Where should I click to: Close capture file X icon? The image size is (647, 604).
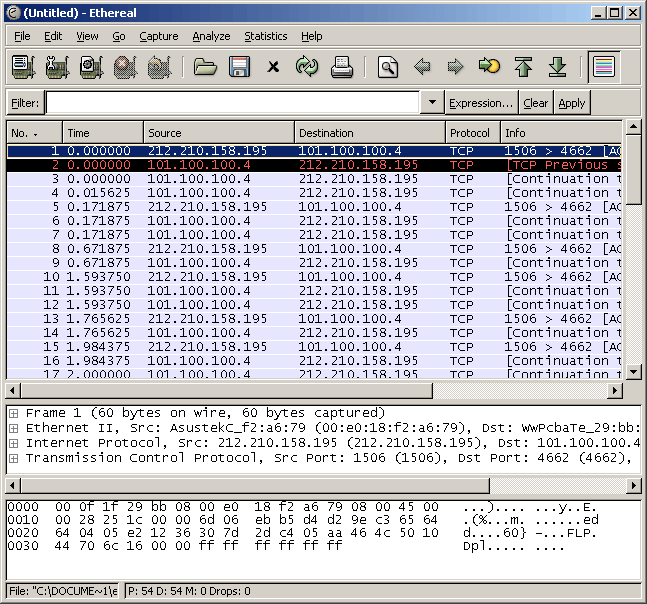[273, 67]
